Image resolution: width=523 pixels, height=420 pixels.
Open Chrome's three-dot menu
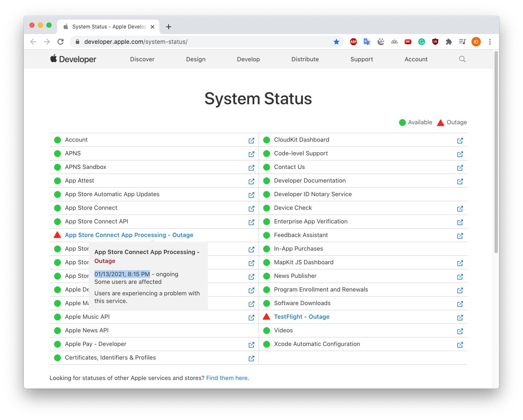490,42
